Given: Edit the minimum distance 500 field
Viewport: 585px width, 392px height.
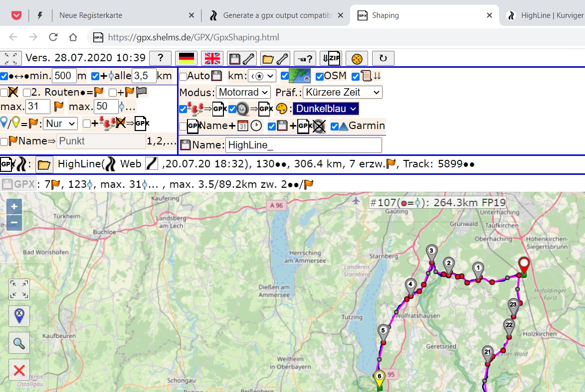Looking at the screenshot, I should (x=64, y=76).
